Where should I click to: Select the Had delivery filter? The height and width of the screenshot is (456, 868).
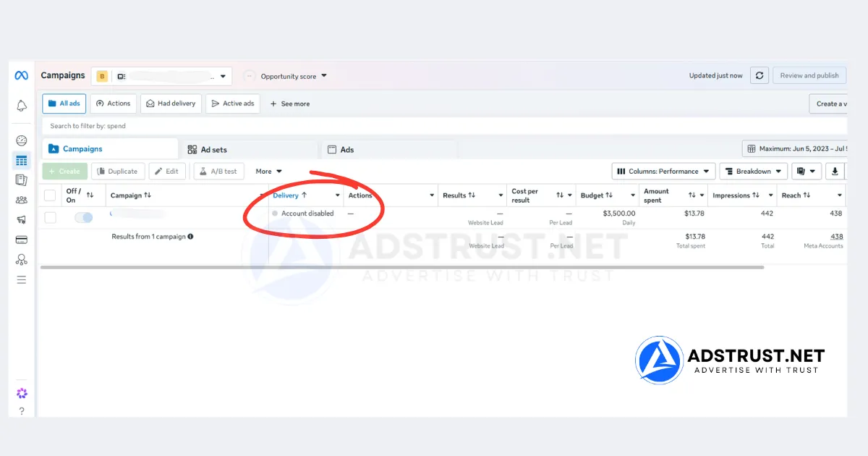[x=171, y=104]
